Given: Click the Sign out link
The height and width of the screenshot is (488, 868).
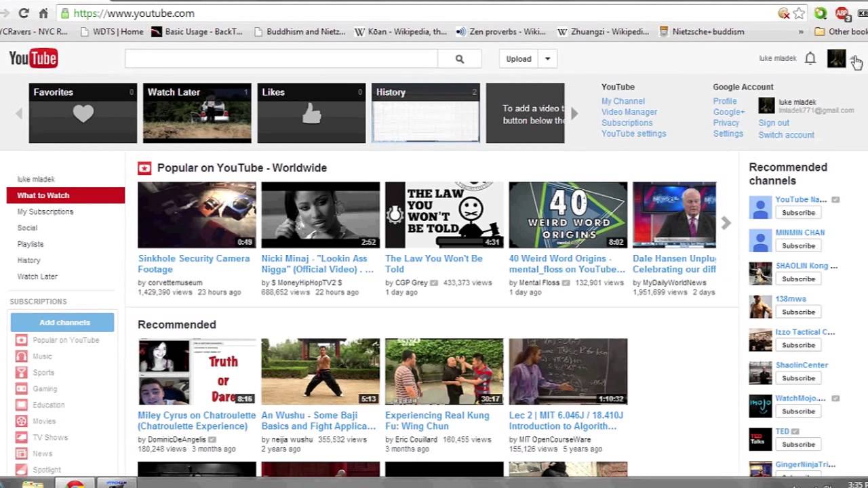Looking at the screenshot, I should click(774, 123).
